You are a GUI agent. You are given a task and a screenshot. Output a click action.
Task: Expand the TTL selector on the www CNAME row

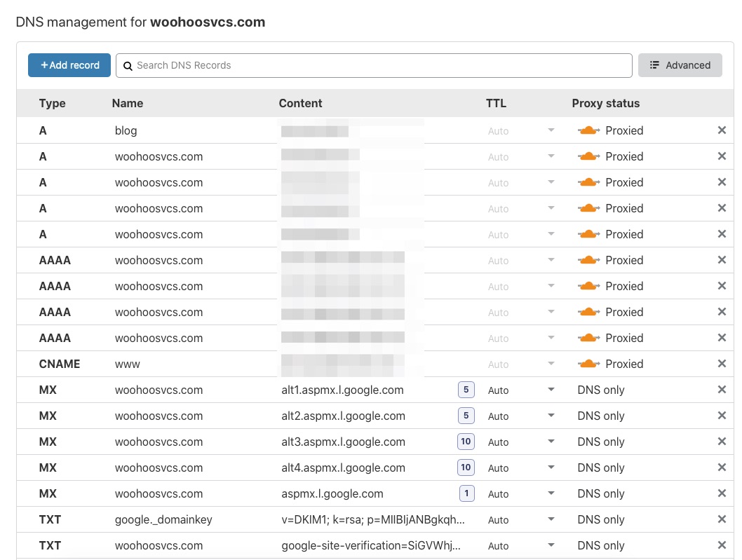pos(551,364)
